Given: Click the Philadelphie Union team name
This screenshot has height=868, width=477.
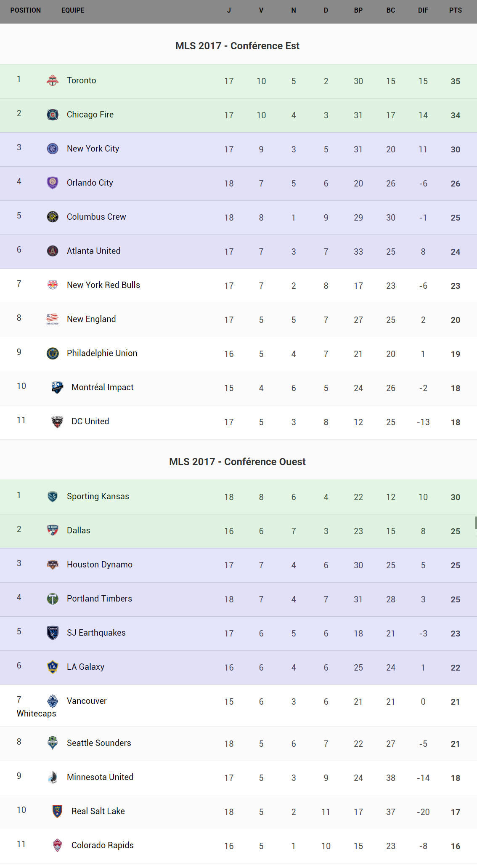Looking at the screenshot, I should click(x=102, y=353).
